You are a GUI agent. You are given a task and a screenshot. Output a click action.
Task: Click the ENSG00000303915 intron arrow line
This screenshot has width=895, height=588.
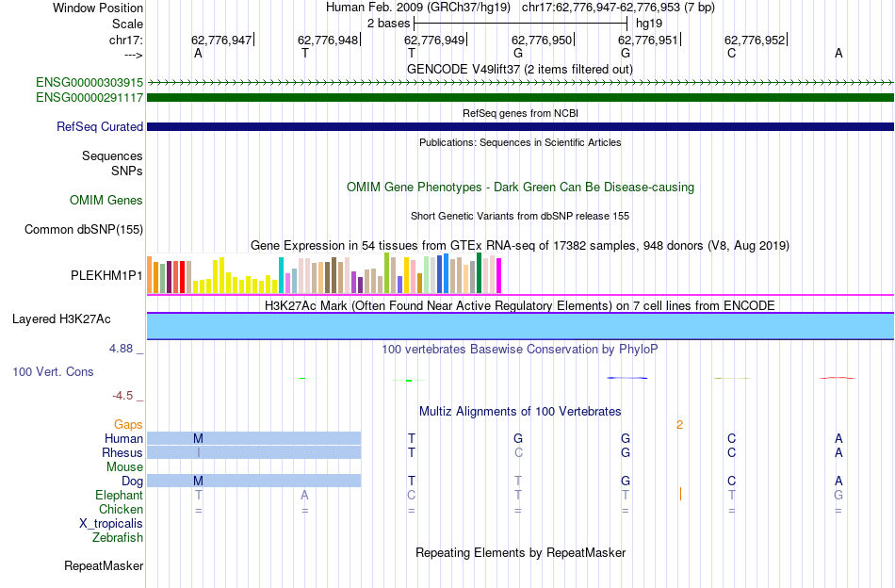521,83
